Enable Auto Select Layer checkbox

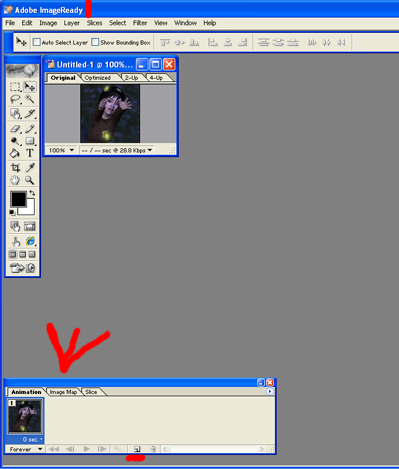point(37,42)
